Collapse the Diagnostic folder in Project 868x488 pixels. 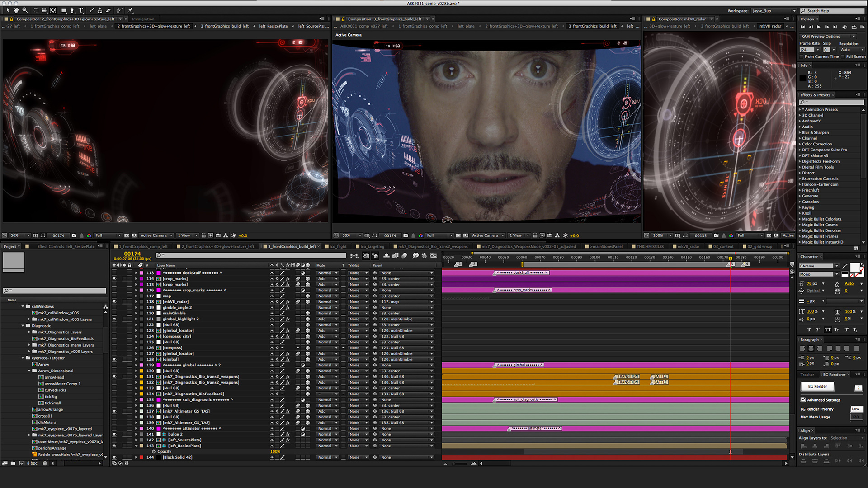[x=23, y=326]
